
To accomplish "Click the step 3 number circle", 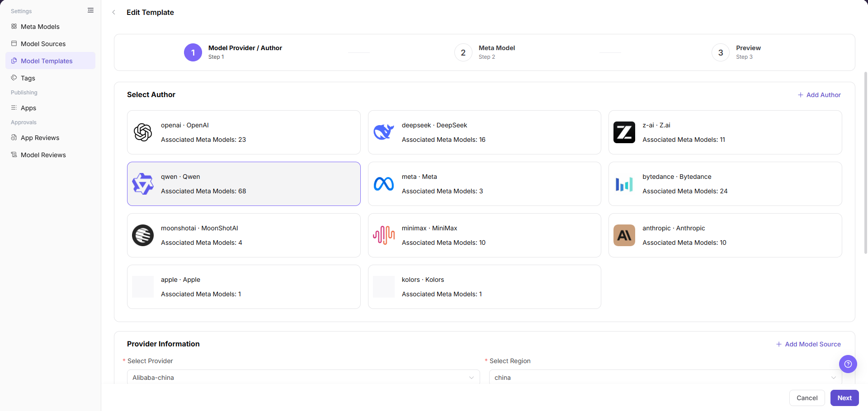I will point(721,52).
